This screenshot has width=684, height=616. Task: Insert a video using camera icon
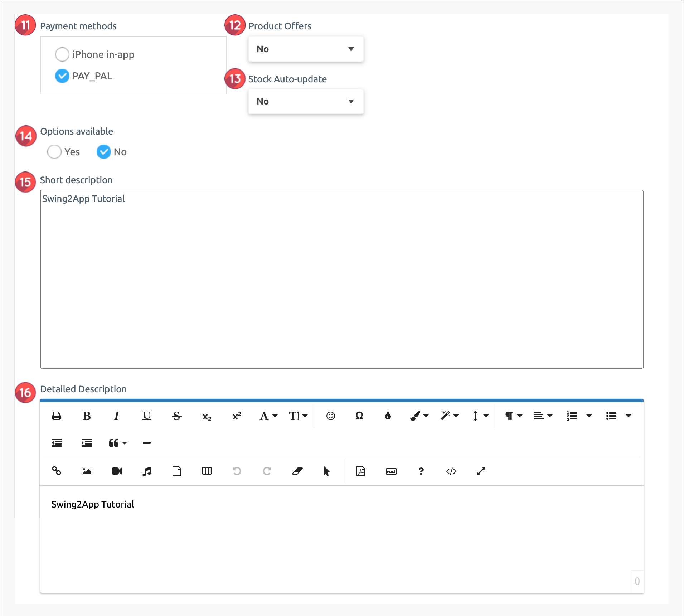tap(117, 471)
